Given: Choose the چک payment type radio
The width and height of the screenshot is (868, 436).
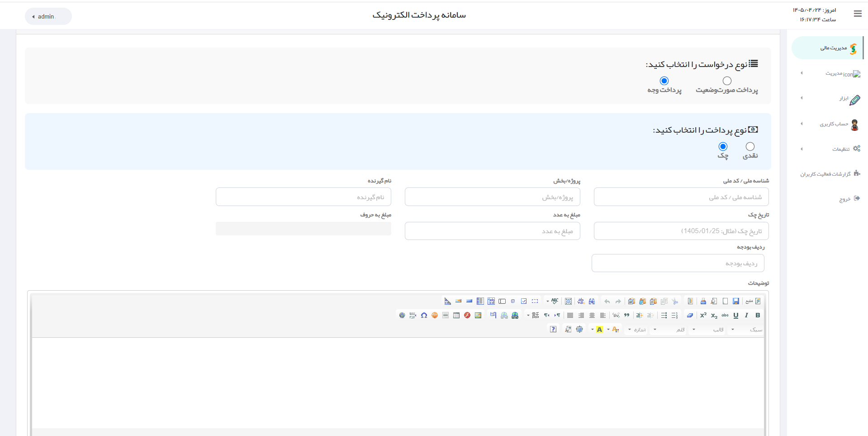Looking at the screenshot, I should pos(723,147).
